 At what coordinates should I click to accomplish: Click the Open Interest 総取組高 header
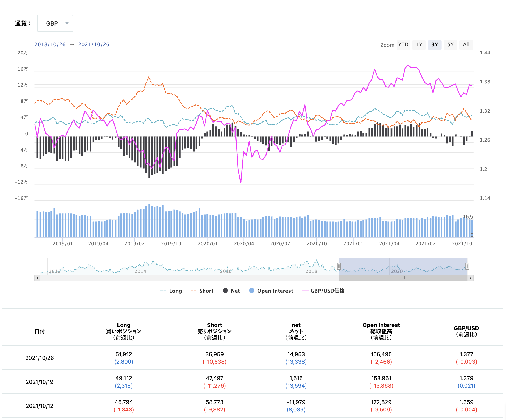381,331
